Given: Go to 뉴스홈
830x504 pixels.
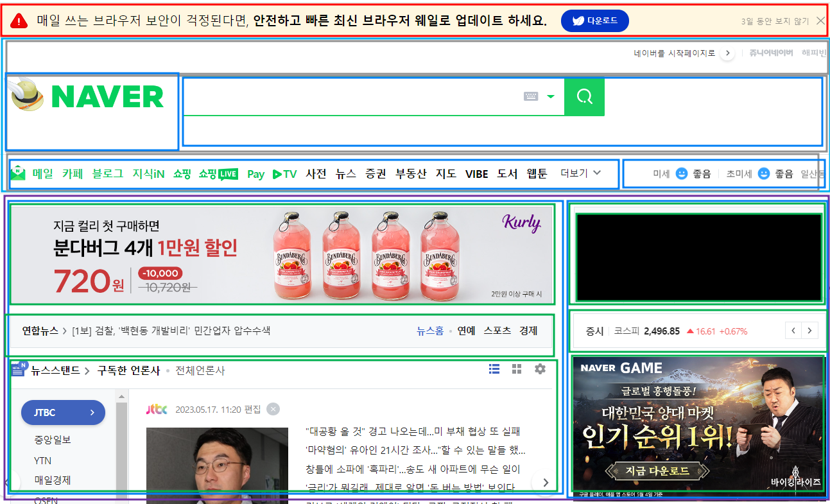Looking at the screenshot, I should (x=430, y=331).
